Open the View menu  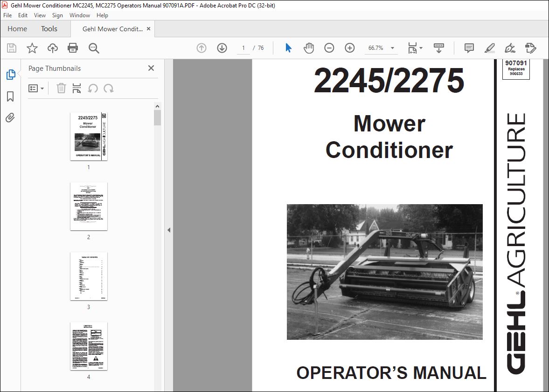40,15
